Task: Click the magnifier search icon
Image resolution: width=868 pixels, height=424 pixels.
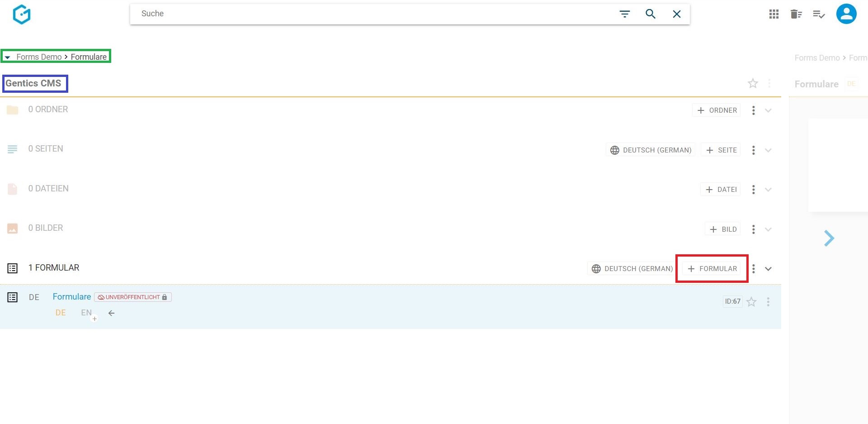Action: coord(650,14)
